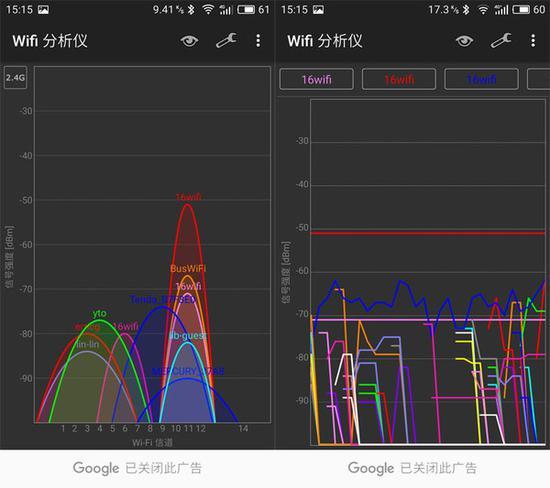Tap cellular signal icon in left status bar
The width and height of the screenshot is (550, 488).
(x=226, y=9)
